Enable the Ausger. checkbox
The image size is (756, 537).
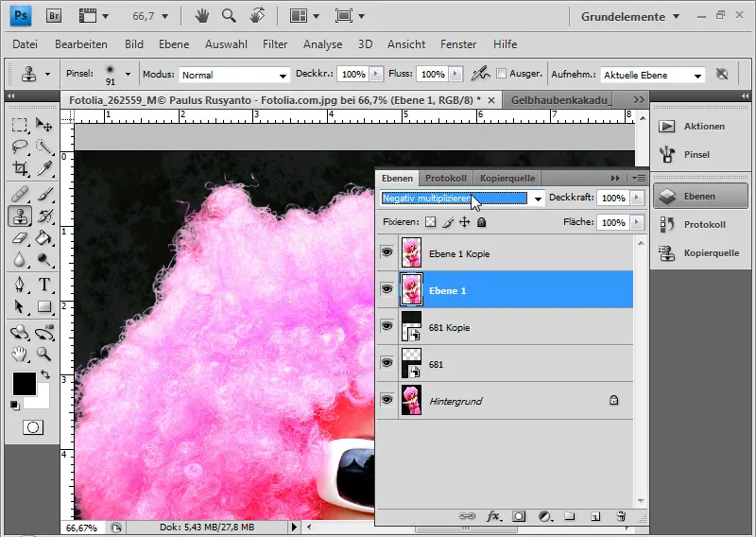(x=502, y=74)
